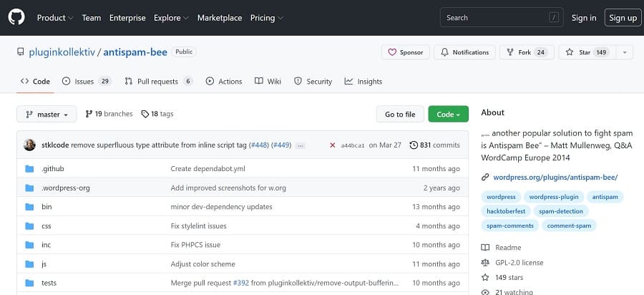The image size is (644, 295).
Task: Open commit hash a44bca1
Action: click(x=352, y=145)
